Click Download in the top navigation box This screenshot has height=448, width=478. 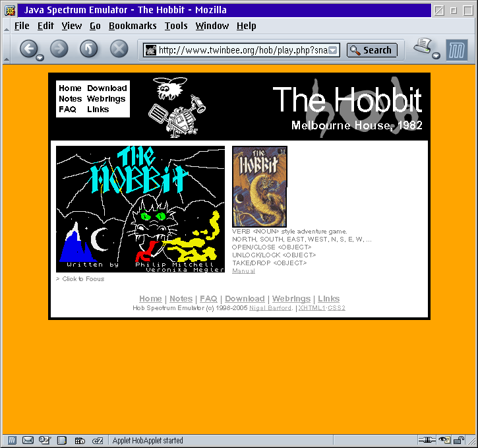(107, 88)
